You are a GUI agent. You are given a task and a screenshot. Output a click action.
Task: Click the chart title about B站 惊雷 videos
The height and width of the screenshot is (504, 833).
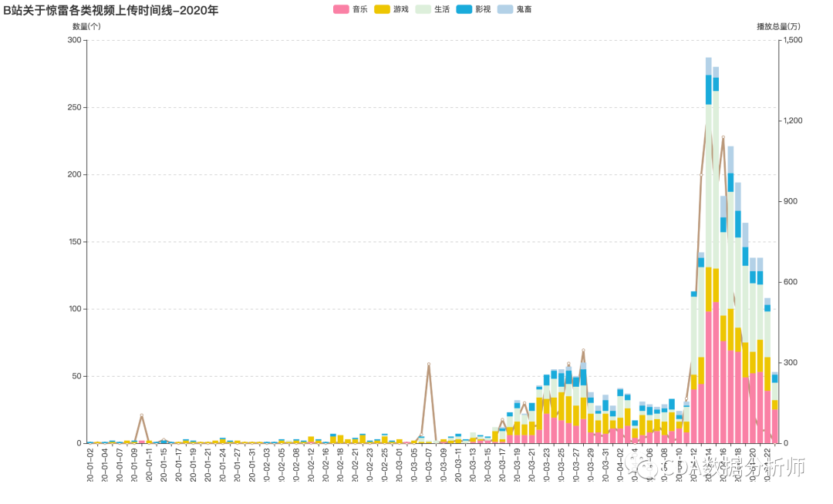point(110,10)
